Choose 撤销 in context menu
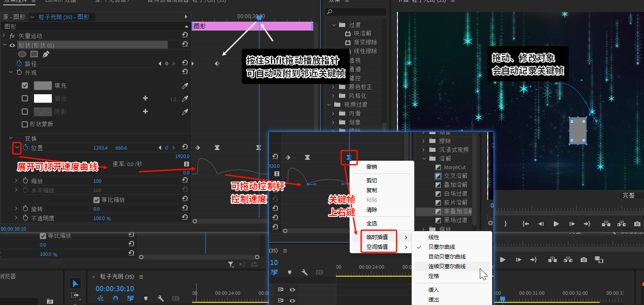Screen dimensions: 644x305 click(x=372, y=167)
